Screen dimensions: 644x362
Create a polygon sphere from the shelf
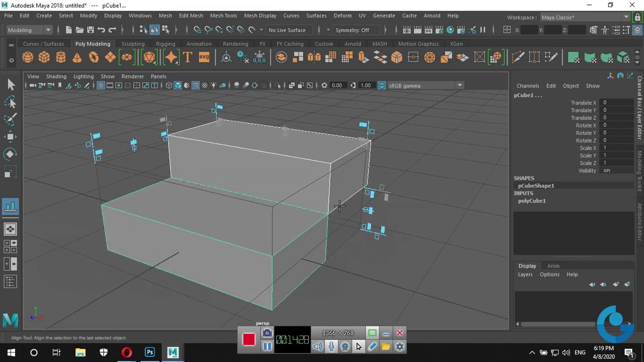(28, 57)
